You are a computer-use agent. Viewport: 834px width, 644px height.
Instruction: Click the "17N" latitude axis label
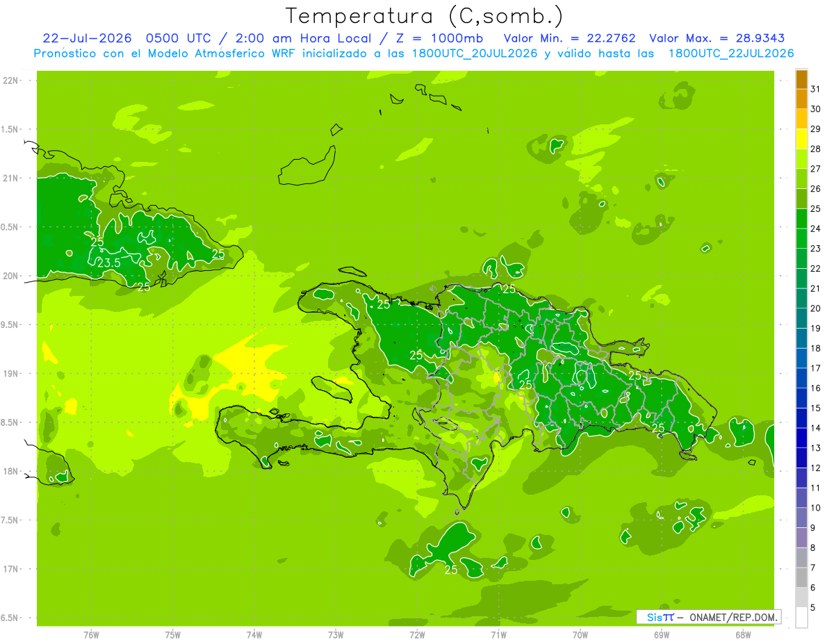click(x=12, y=570)
